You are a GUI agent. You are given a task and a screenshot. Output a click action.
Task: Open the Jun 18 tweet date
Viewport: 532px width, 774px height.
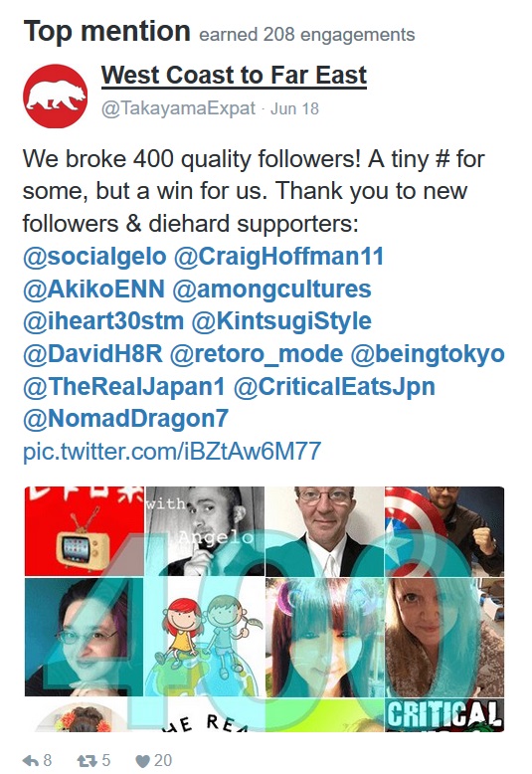(x=294, y=108)
